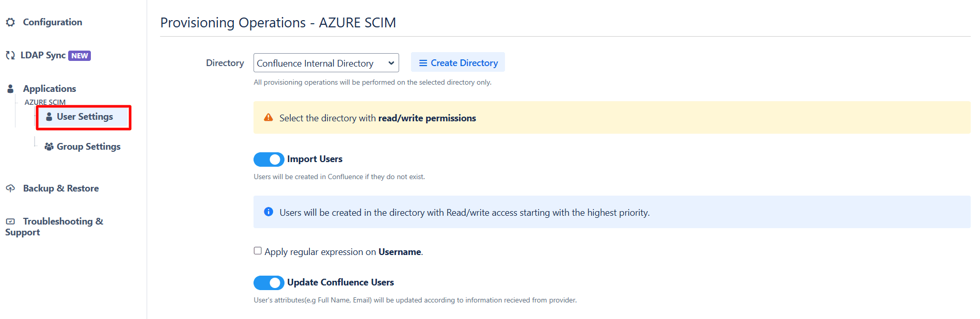Open the Directory dropdown
This screenshot has width=980, height=319.
click(x=326, y=63)
